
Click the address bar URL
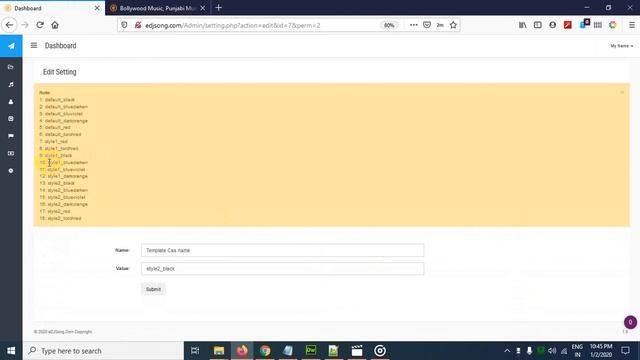[x=233, y=25]
